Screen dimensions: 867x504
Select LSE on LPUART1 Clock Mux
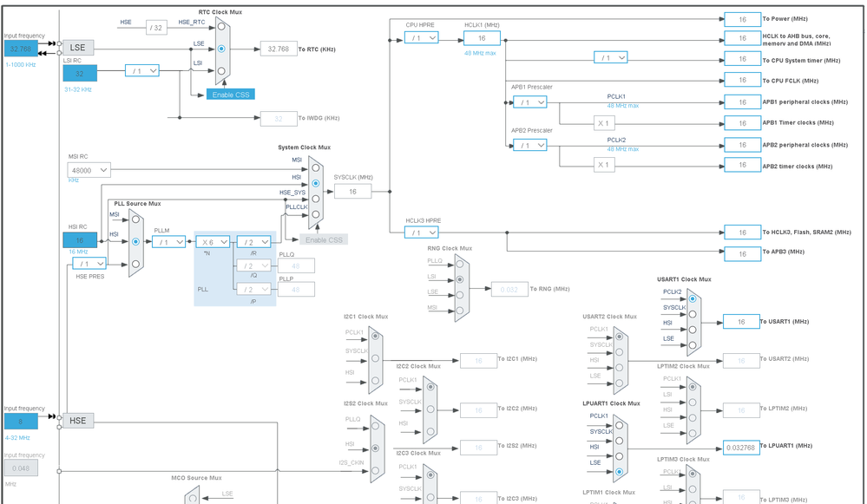620,471
